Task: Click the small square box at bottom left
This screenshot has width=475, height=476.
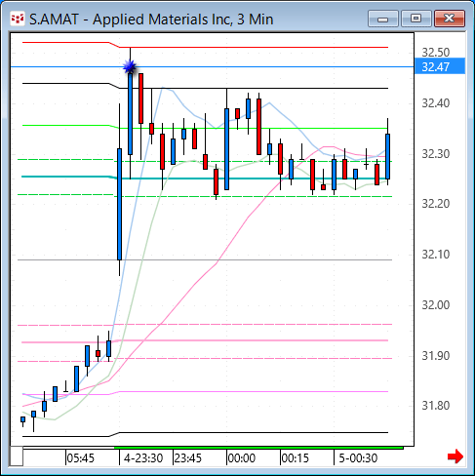Action: [17, 456]
